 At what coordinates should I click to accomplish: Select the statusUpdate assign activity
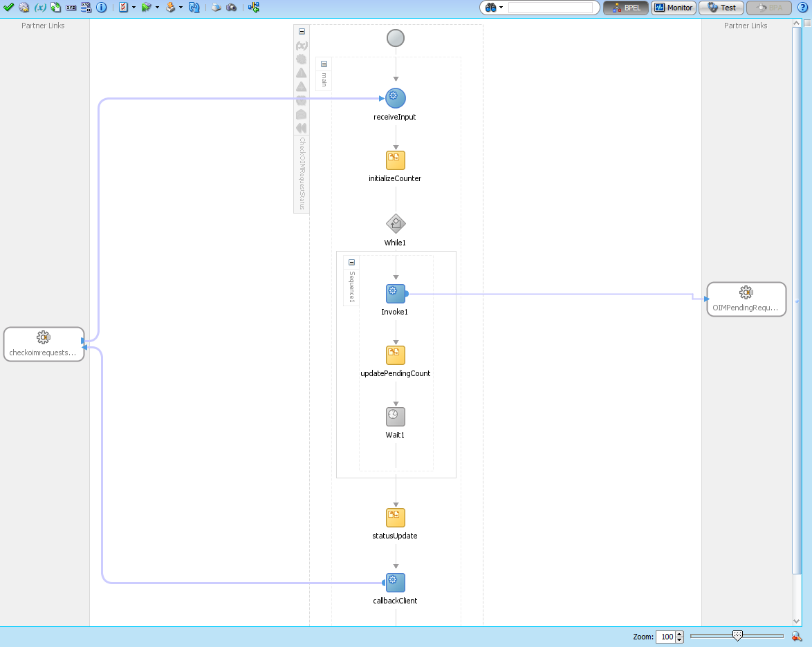point(395,517)
